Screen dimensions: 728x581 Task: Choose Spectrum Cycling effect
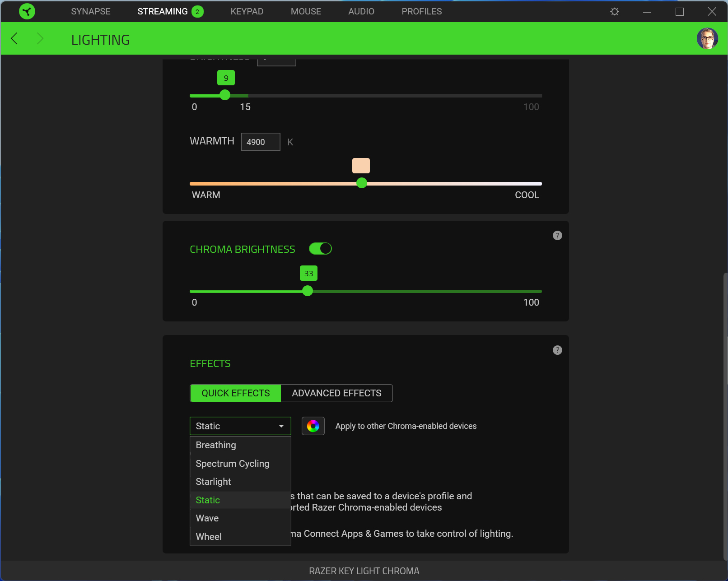pos(240,464)
